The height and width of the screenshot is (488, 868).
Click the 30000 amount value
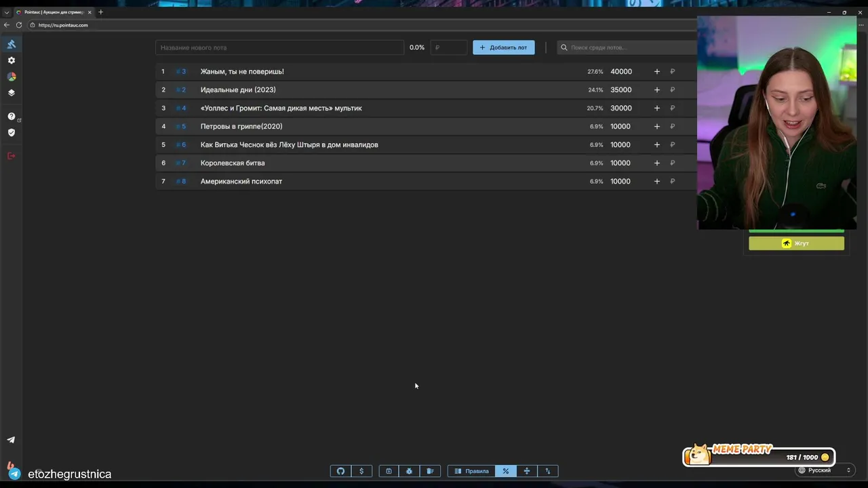coord(621,108)
